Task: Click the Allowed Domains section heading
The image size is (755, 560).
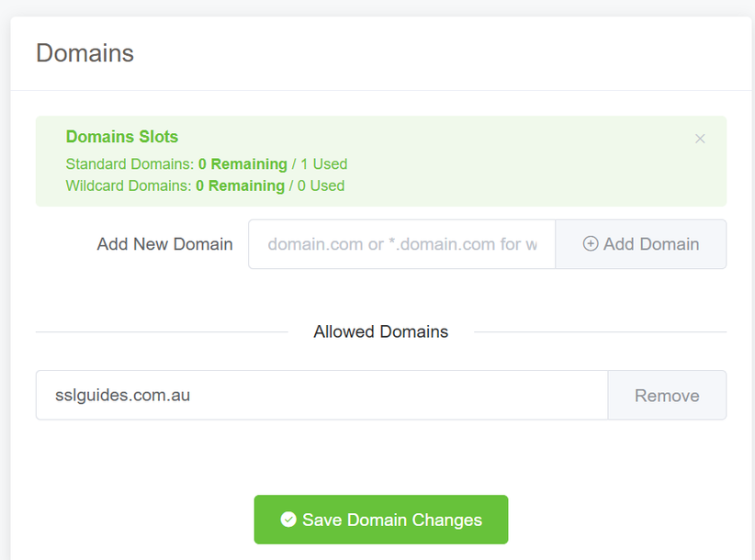Action: (380, 331)
